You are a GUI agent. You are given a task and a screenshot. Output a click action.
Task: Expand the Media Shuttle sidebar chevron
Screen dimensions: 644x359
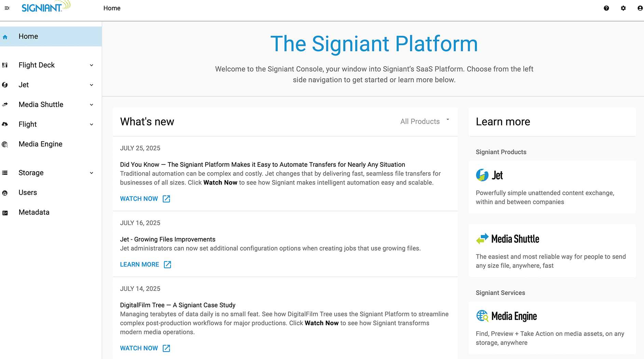coord(92,105)
